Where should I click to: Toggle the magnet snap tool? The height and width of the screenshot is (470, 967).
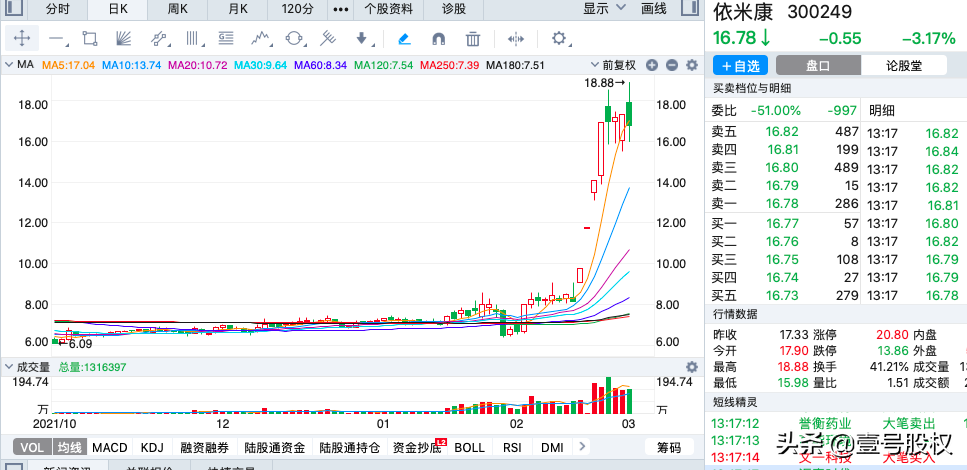(438, 39)
